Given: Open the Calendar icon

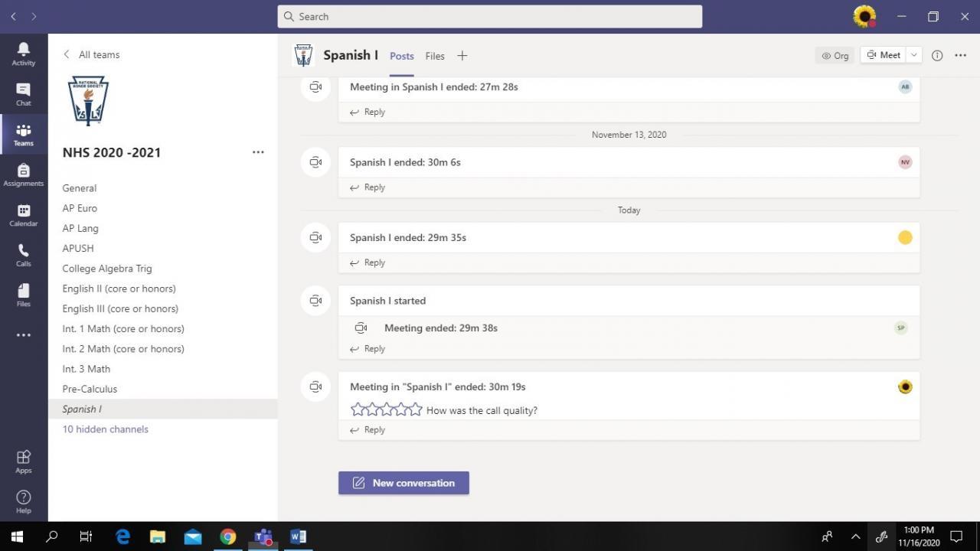Looking at the screenshot, I should (x=24, y=215).
